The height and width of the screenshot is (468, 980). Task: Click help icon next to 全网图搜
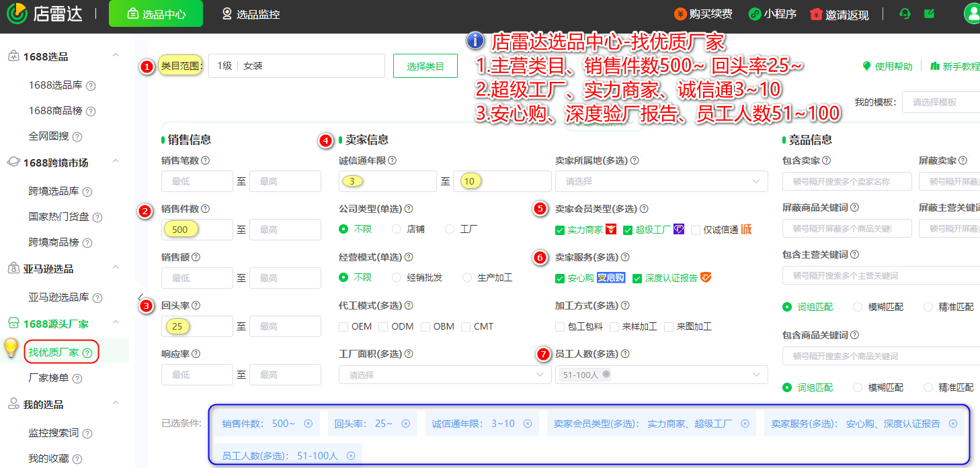coord(77,137)
